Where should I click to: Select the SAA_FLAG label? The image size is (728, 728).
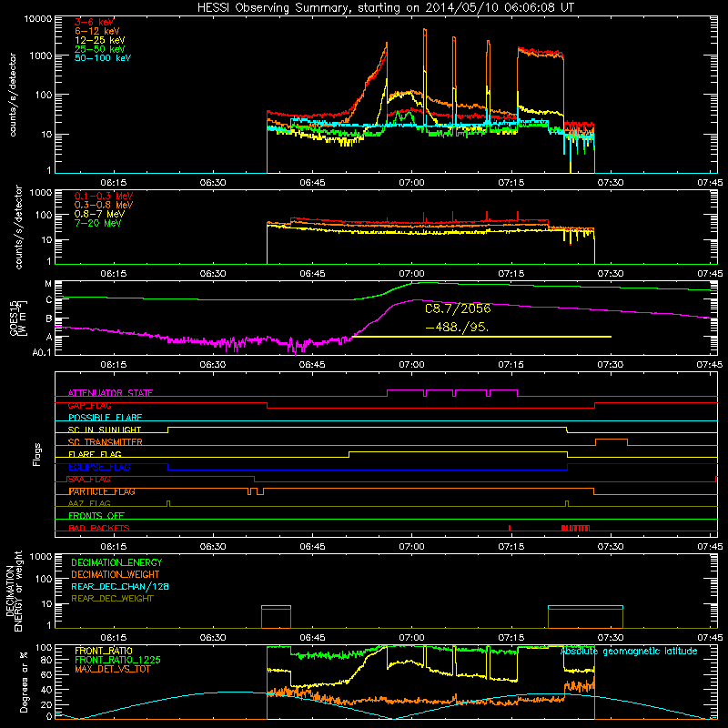coord(89,480)
